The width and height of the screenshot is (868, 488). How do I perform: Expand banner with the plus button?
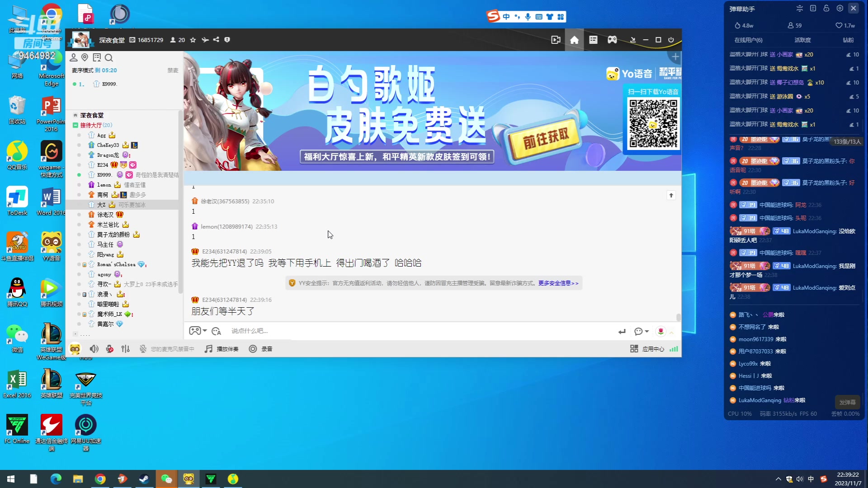675,56
